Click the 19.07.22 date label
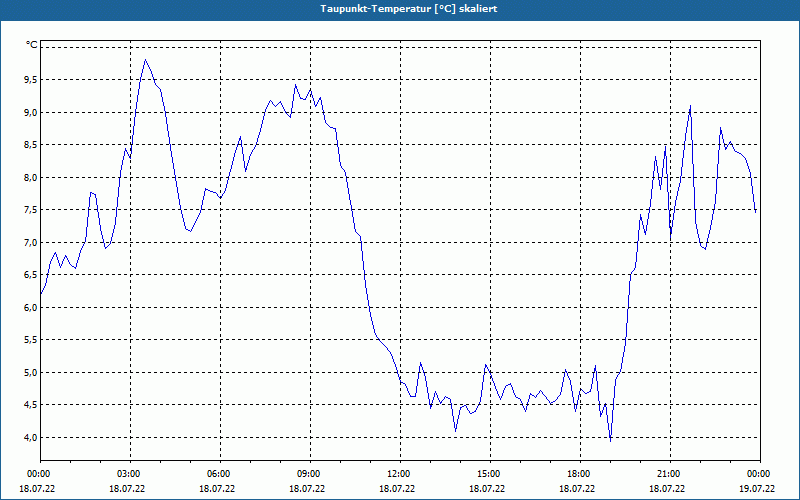This screenshot has width=800, height=500. point(757,488)
